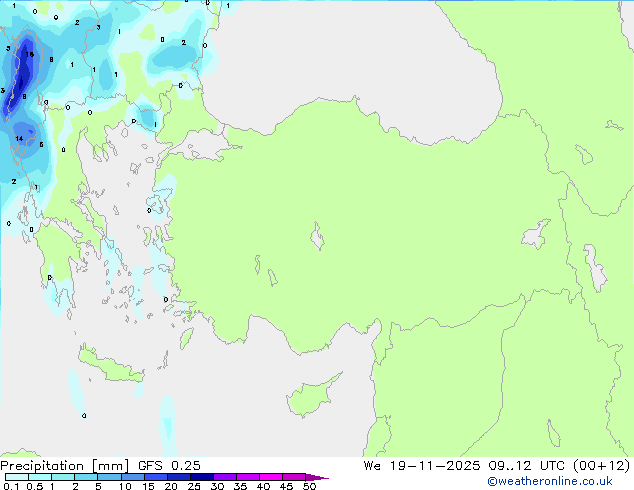Pick the 1–2 mm legend swatch

63,477
